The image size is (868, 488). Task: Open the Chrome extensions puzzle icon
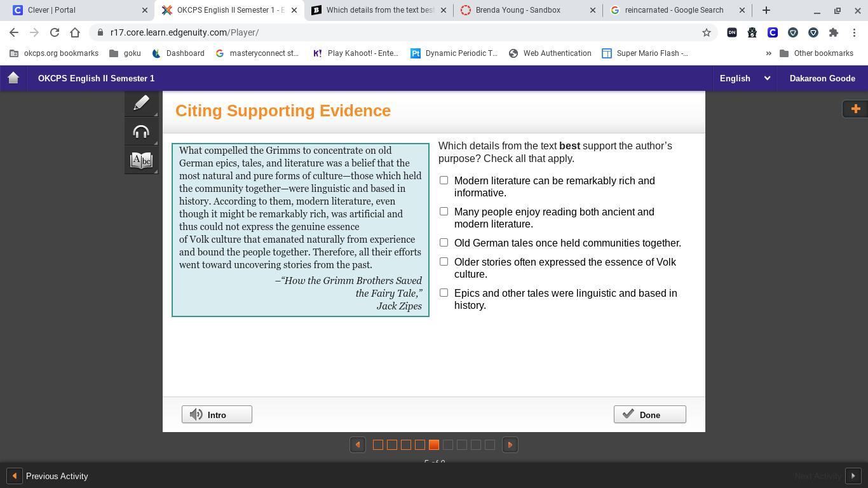[x=833, y=32]
